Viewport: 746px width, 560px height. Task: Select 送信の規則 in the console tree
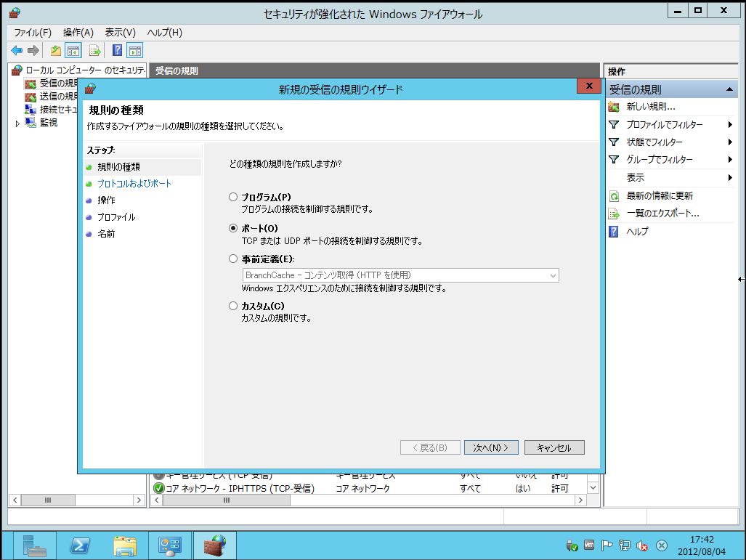58,96
